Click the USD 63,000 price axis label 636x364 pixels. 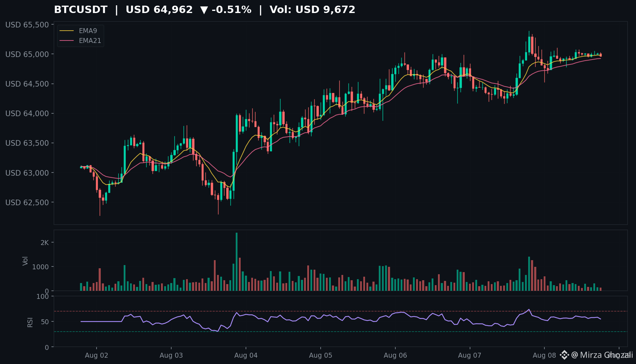(x=27, y=173)
